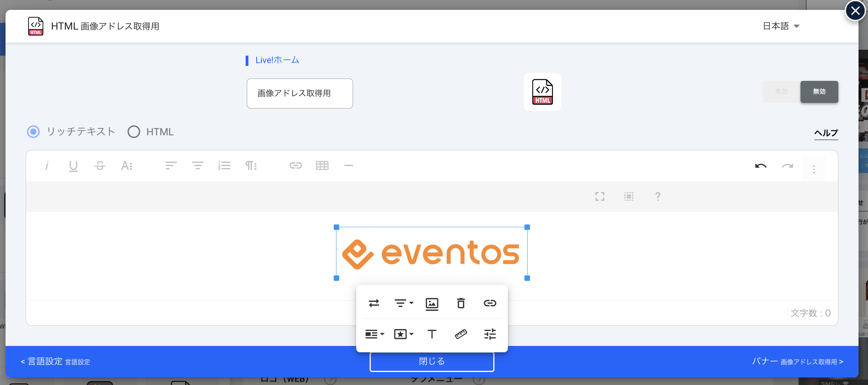Select the eventos logo image
This screenshot has width=868, height=385.
(x=432, y=253)
